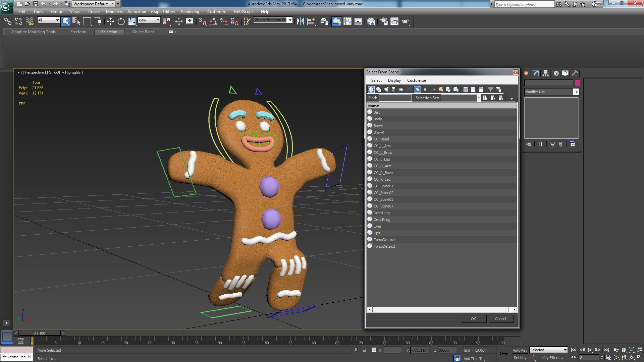Open the key mode Selected dropdown
Image resolution: width=644 pixels, height=362 pixels.
tap(548, 350)
